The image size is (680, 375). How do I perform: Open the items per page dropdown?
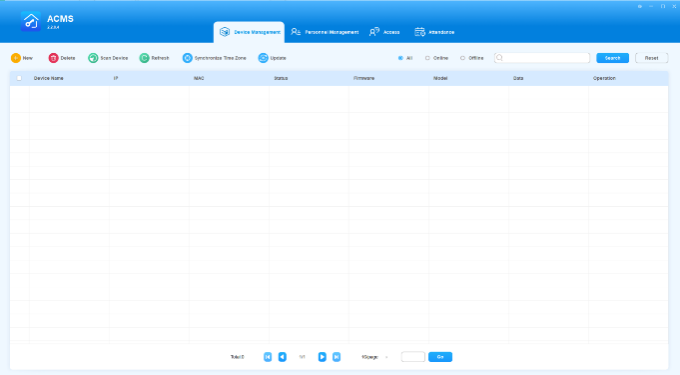pos(376,357)
